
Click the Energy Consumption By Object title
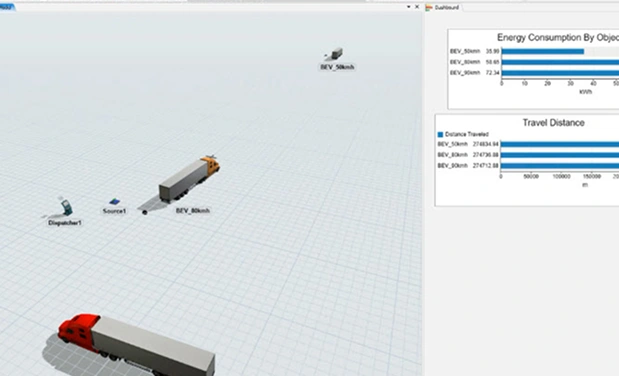tap(558, 38)
